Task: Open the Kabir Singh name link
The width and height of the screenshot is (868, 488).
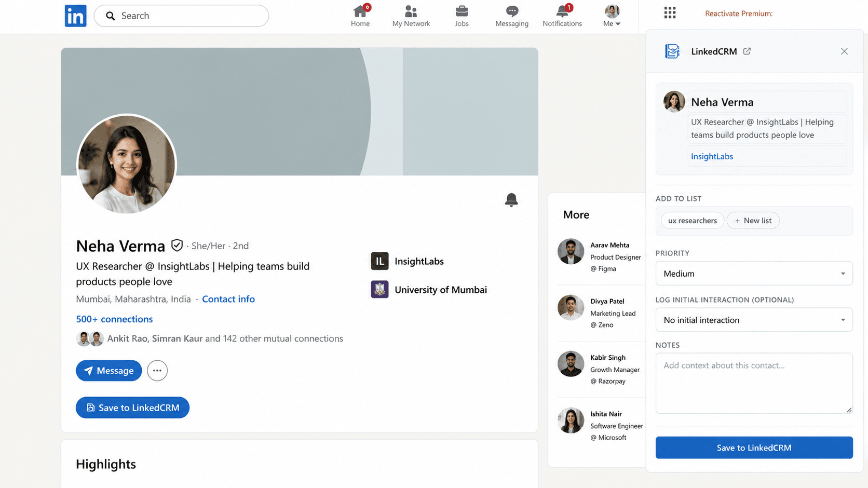Action: pos(608,358)
